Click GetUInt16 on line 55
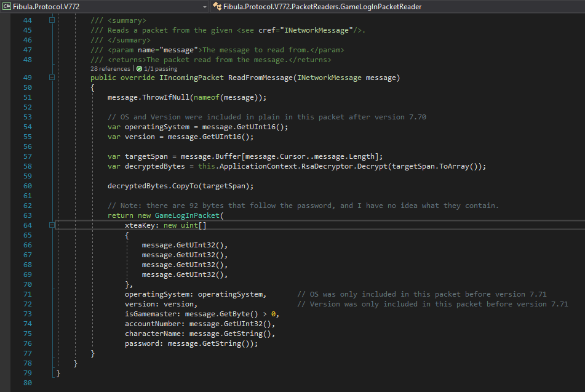 point(221,137)
